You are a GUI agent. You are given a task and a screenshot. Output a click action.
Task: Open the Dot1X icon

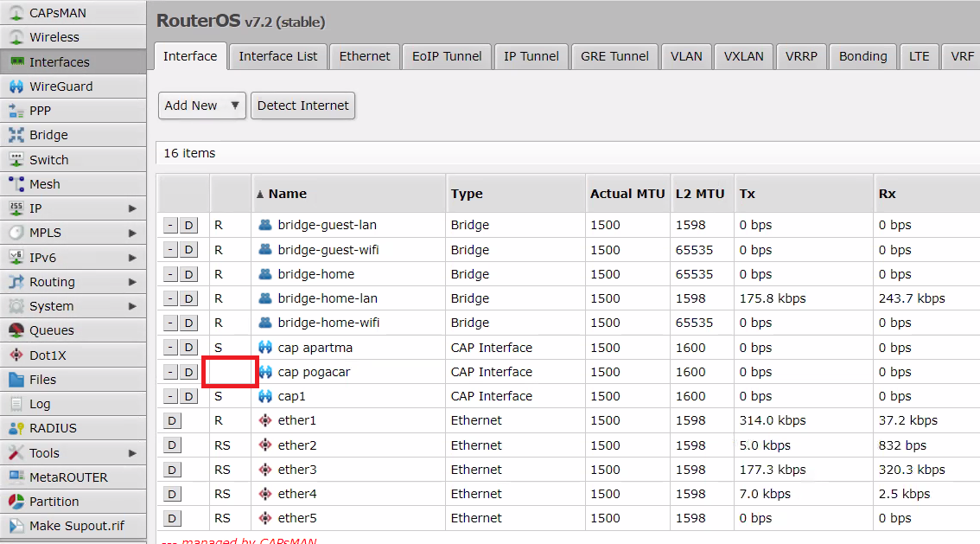click(16, 355)
